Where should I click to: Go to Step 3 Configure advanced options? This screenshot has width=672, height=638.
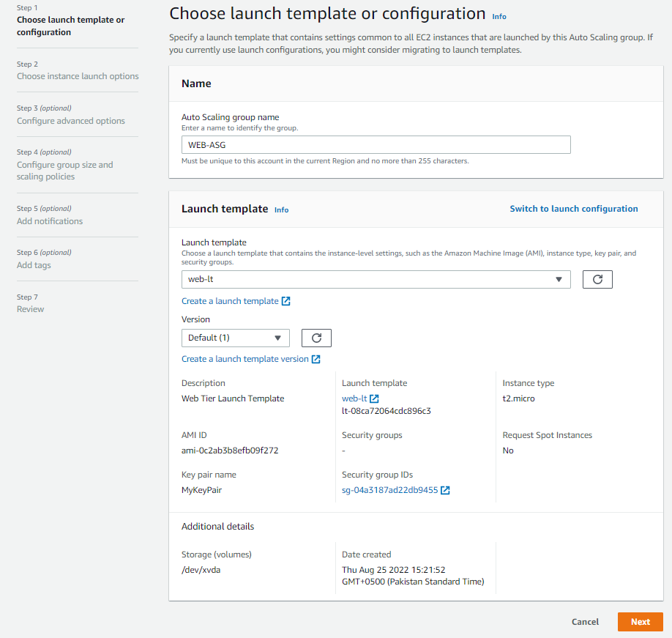tap(71, 121)
